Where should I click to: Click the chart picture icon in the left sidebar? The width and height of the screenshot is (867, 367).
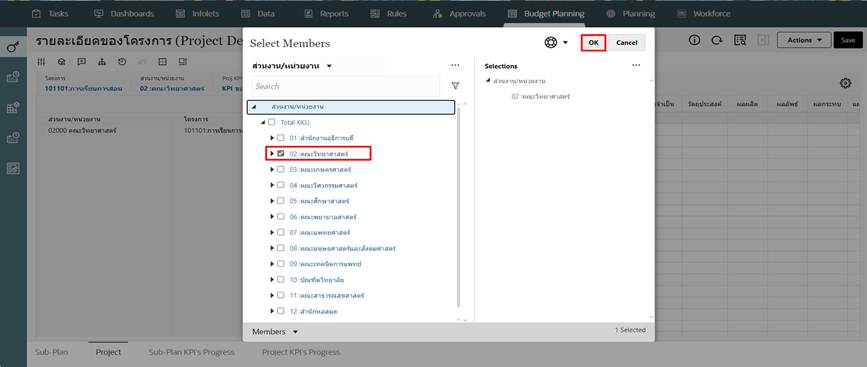[13, 169]
